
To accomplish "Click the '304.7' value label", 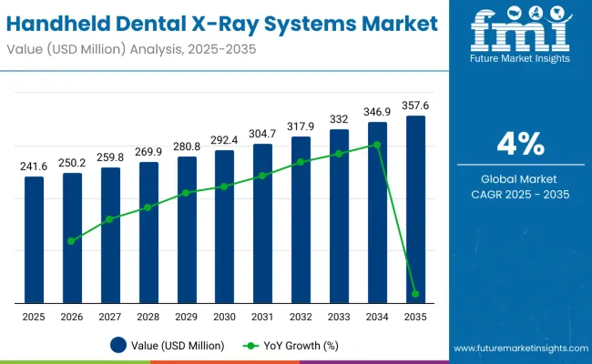I will point(262,134).
